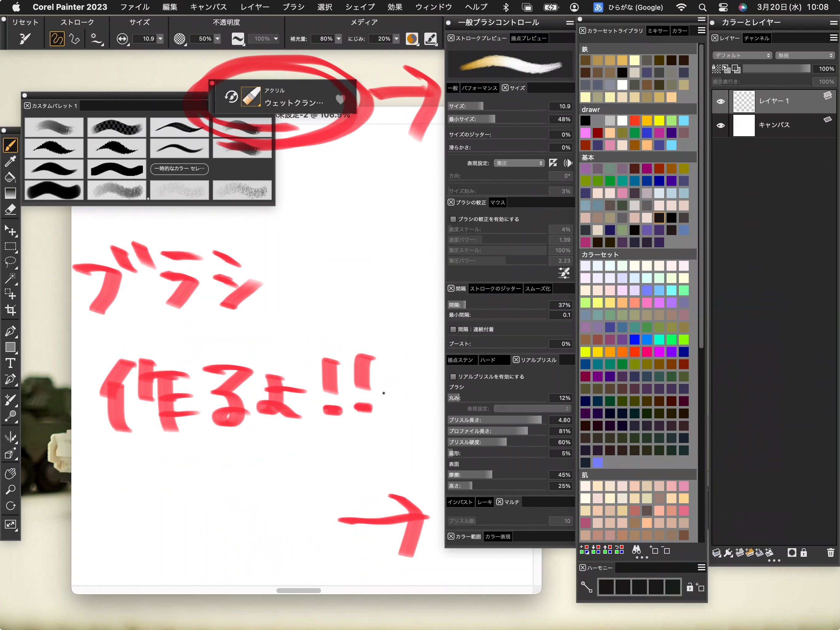Open General Brush Controls panel options menu

pyautogui.click(x=570, y=23)
